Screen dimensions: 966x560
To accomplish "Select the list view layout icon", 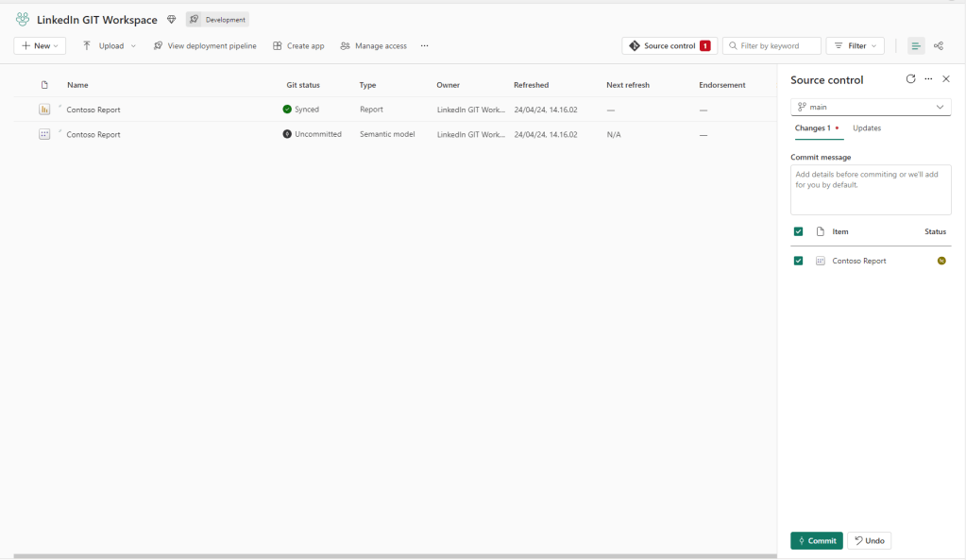I will 914,45.
